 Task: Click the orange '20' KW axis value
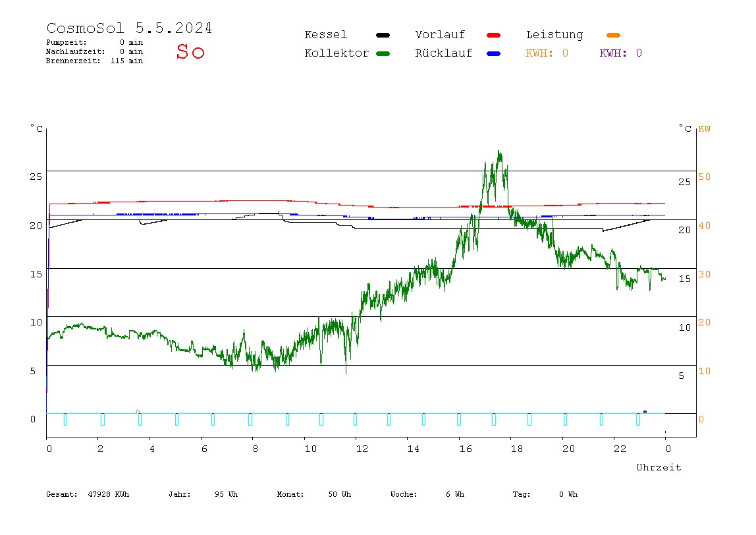point(705,323)
